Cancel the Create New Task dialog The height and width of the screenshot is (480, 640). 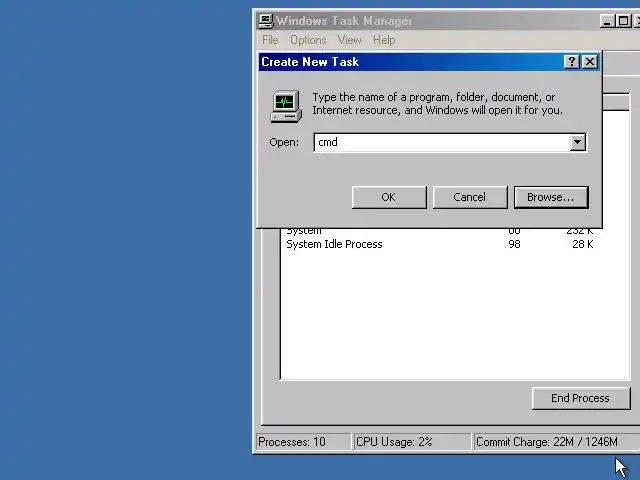470,197
